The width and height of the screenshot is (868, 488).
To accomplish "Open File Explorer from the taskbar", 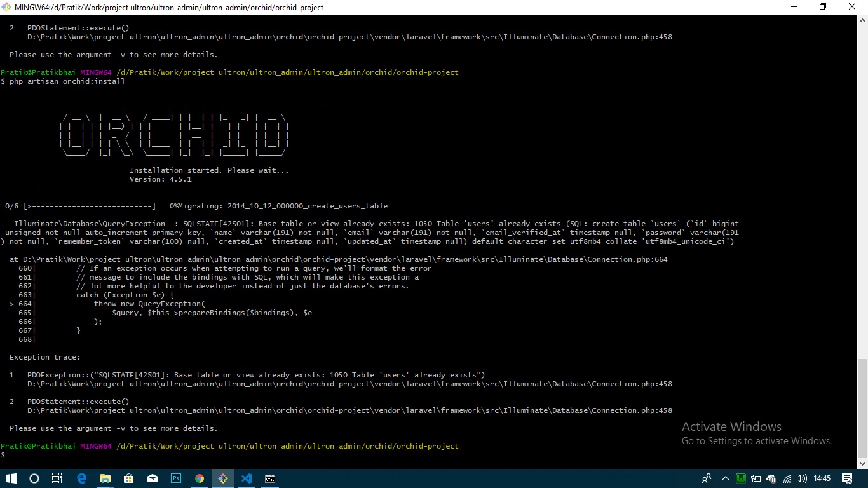I will (x=105, y=478).
